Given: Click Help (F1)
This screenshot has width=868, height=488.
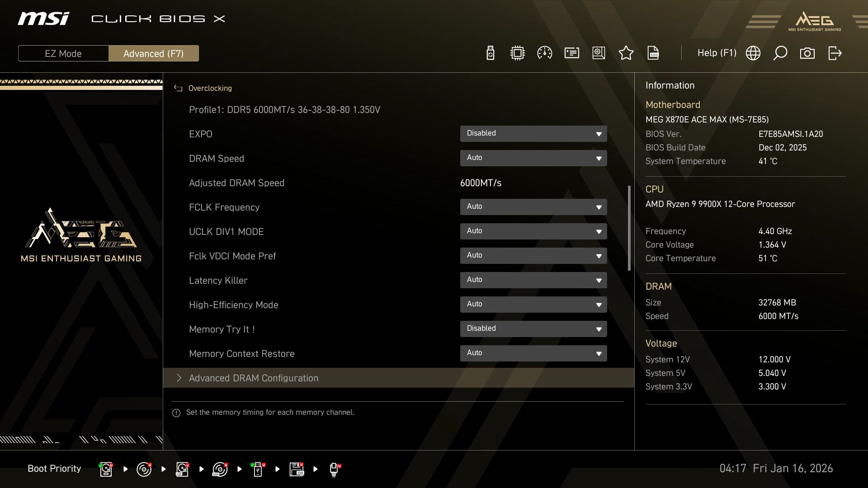Looking at the screenshot, I should tap(717, 53).
